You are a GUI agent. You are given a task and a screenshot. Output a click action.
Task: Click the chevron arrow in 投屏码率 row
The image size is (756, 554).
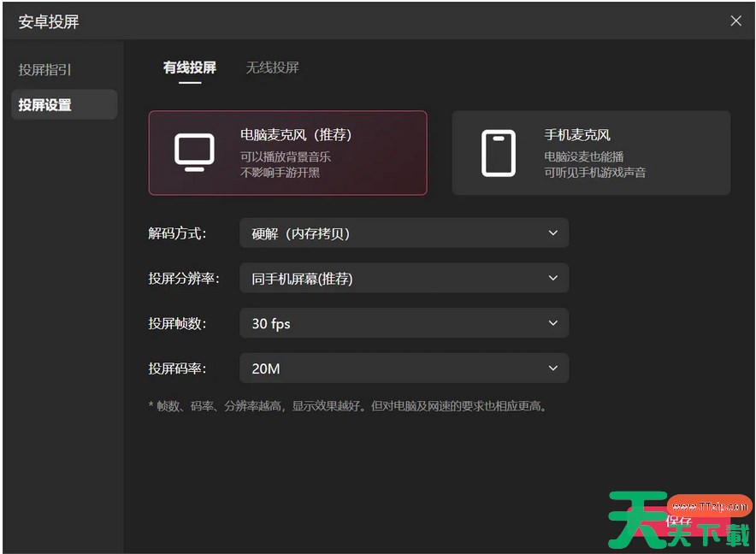tap(553, 368)
